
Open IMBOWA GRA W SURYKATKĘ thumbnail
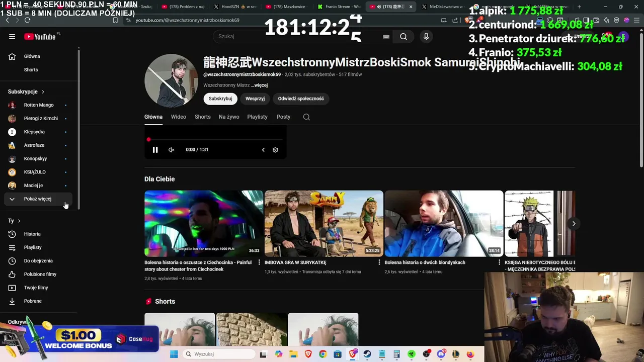coord(324,224)
